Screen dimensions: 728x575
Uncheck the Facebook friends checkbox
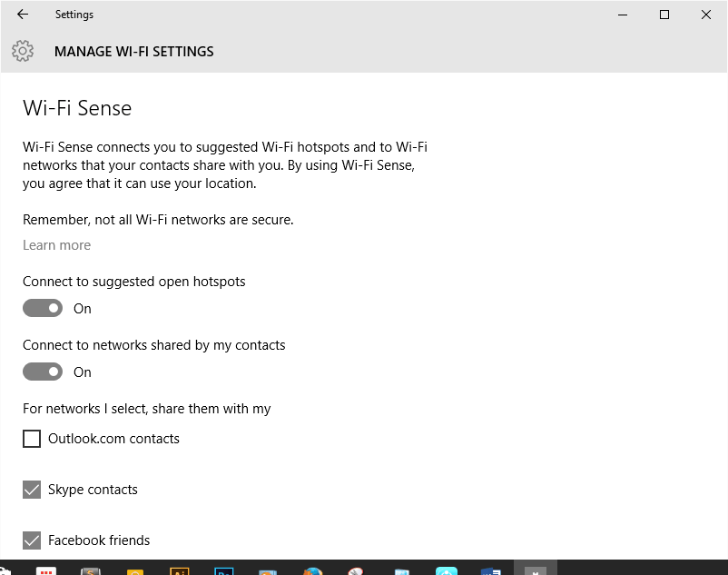[32, 541]
